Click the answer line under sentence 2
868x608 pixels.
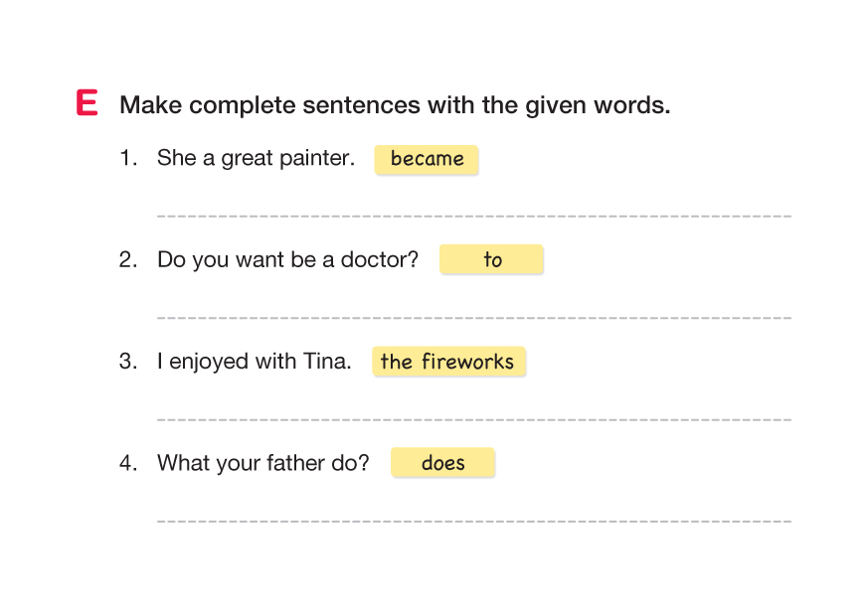474,317
